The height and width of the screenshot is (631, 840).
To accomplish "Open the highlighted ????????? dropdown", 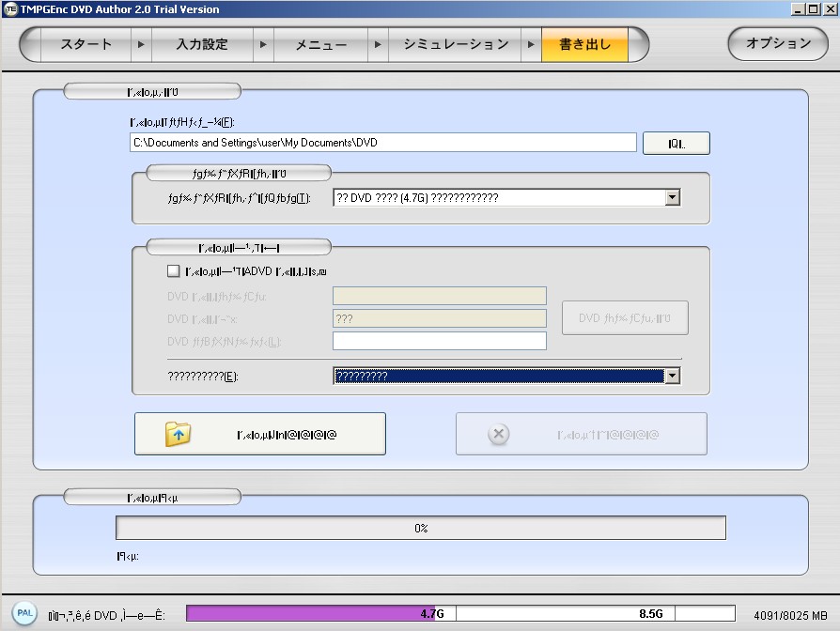I will click(x=506, y=377).
